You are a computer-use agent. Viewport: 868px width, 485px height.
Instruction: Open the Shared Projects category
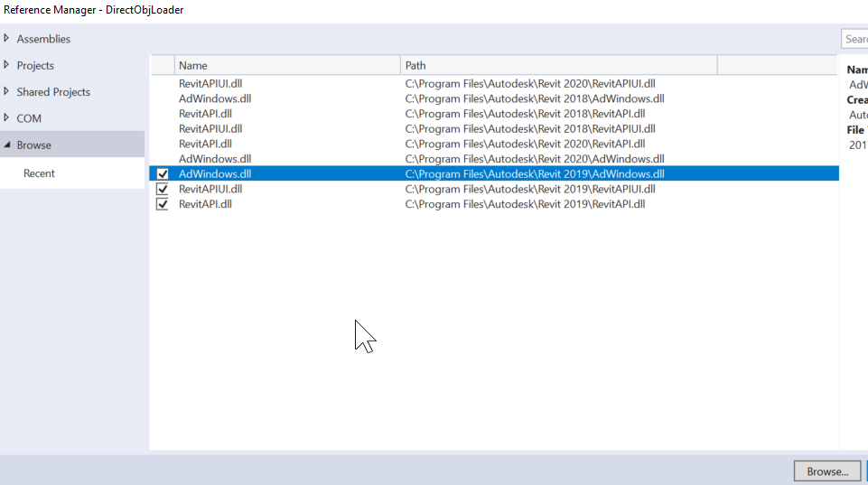53,92
